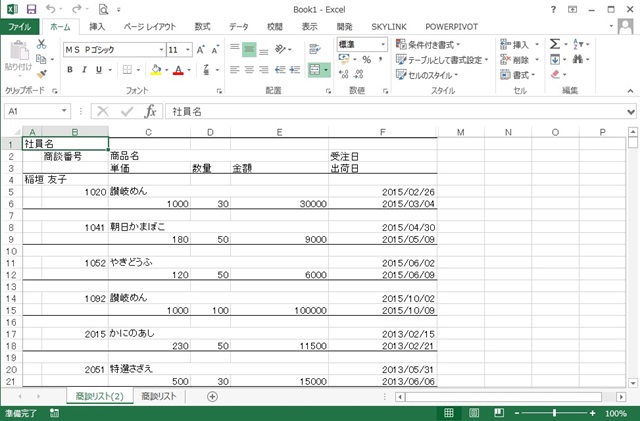
Task: Toggle Bold formatting
Action: [70, 70]
